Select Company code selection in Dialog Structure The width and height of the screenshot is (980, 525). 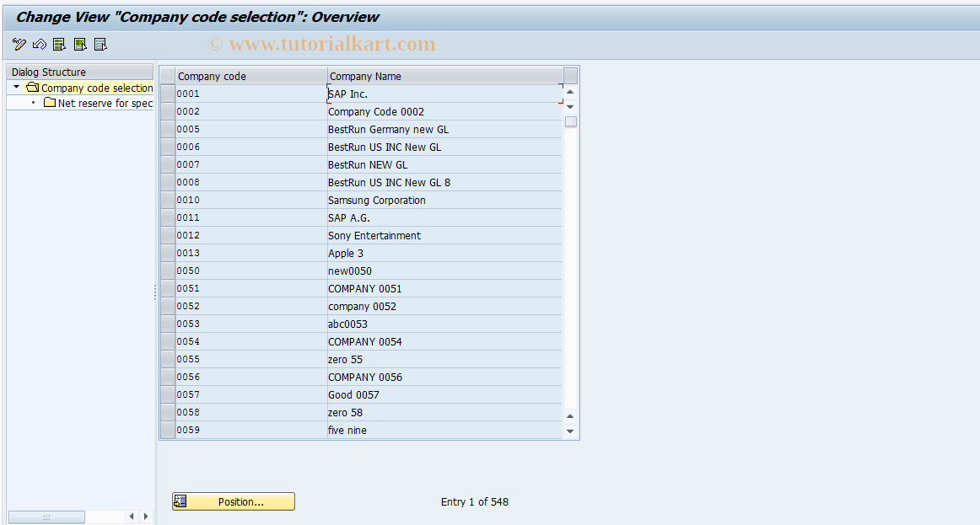[97, 88]
